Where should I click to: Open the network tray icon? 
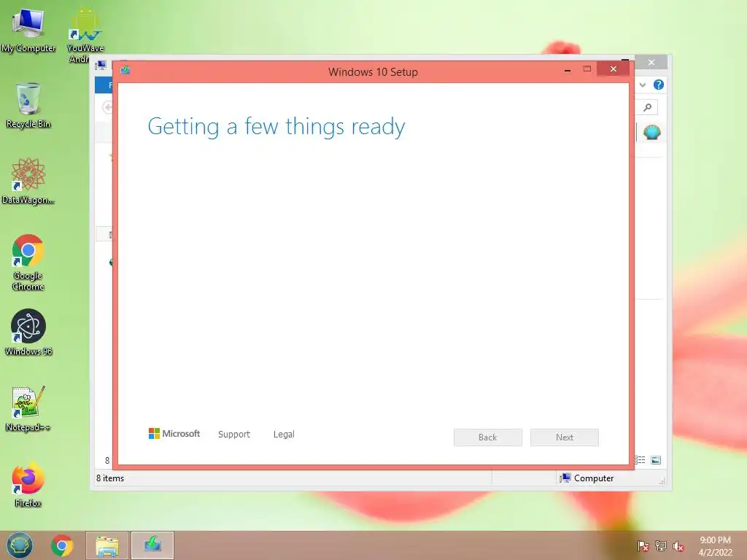click(661, 546)
